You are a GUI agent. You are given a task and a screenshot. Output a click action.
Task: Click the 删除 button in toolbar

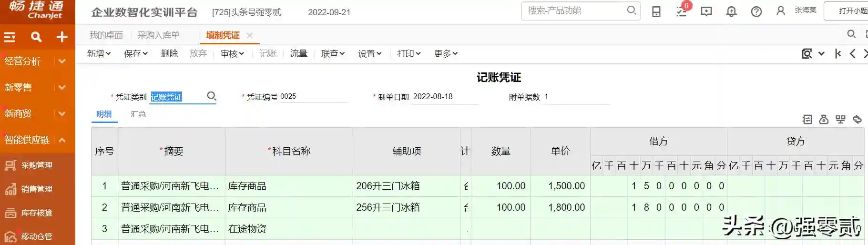click(169, 53)
